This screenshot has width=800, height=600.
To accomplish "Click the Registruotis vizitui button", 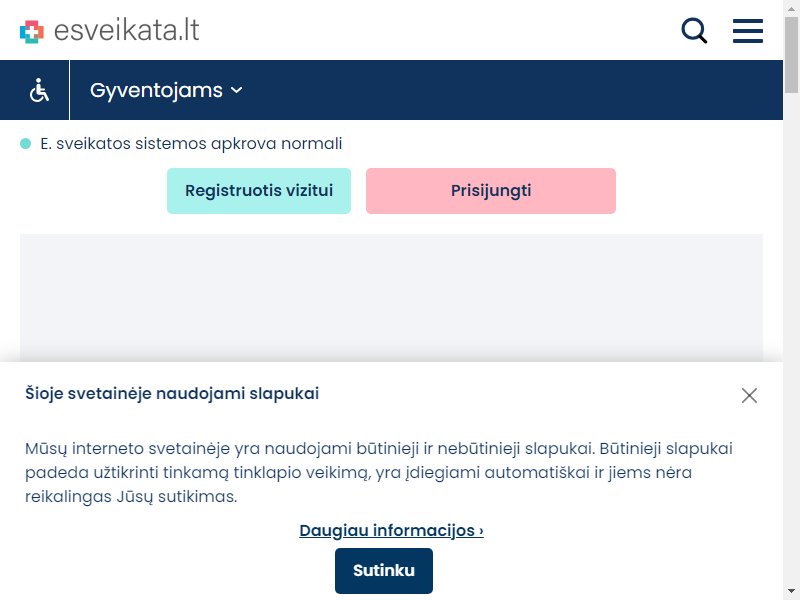I will click(259, 191).
